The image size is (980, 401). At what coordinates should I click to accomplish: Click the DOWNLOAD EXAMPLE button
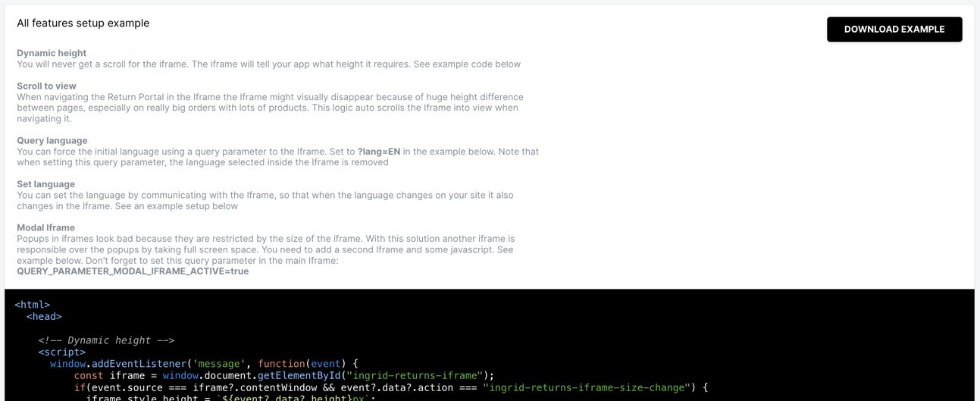(894, 30)
